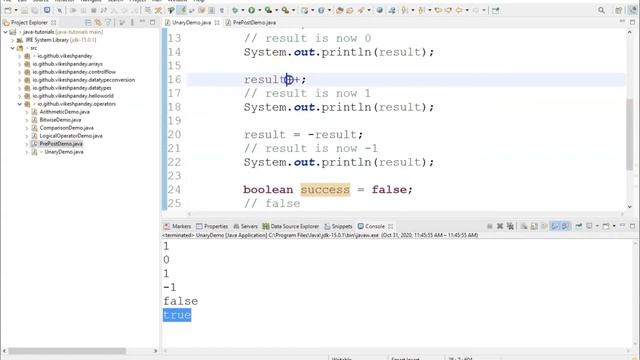This screenshot has height=360, width=640.
Task: Click the editor vertical scrollbar thumb
Action: click(x=629, y=134)
